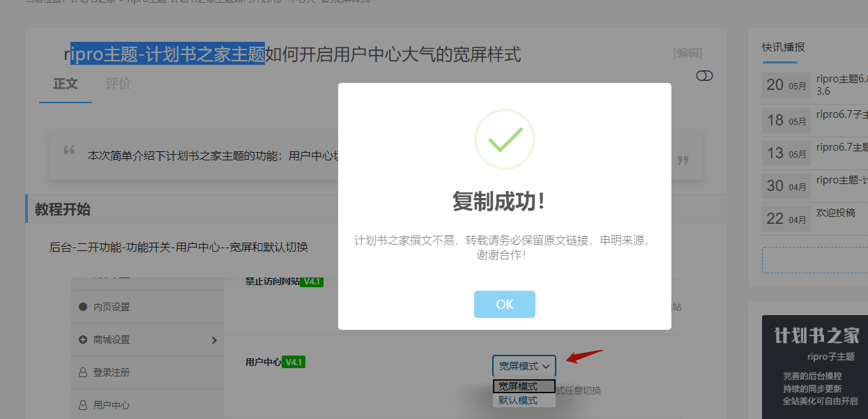
Task: Open the ripro6.7子主 news item
Action: (x=842, y=114)
